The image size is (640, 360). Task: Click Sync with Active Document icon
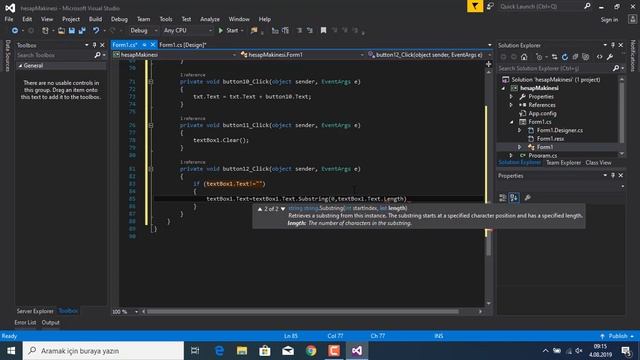554,57
